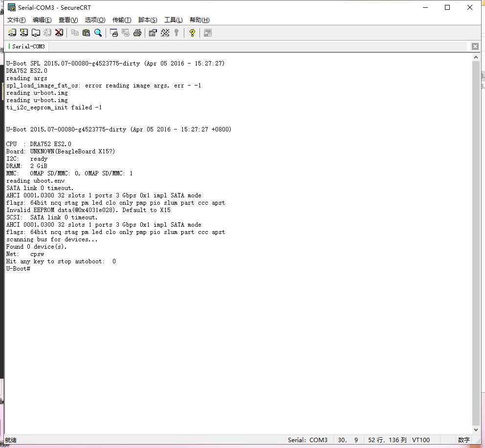Open the 工具(L) menu
The width and height of the screenshot is (485, 448).
(x=174, y=20)
